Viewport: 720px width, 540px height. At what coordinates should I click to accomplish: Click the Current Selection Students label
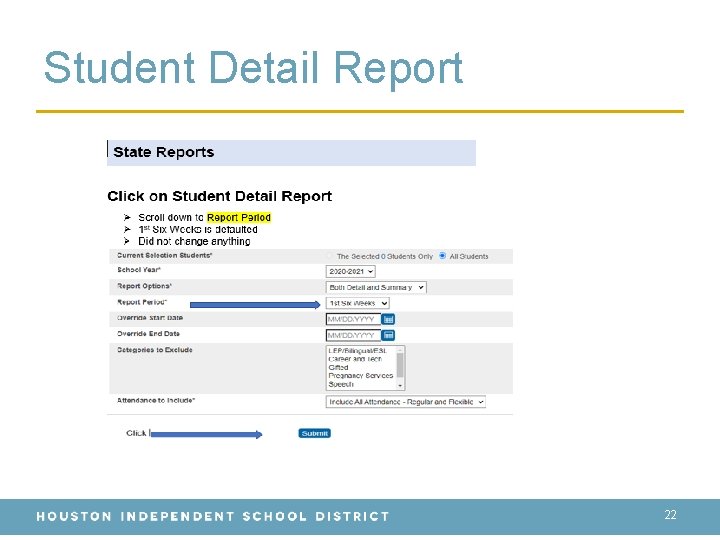164,255
